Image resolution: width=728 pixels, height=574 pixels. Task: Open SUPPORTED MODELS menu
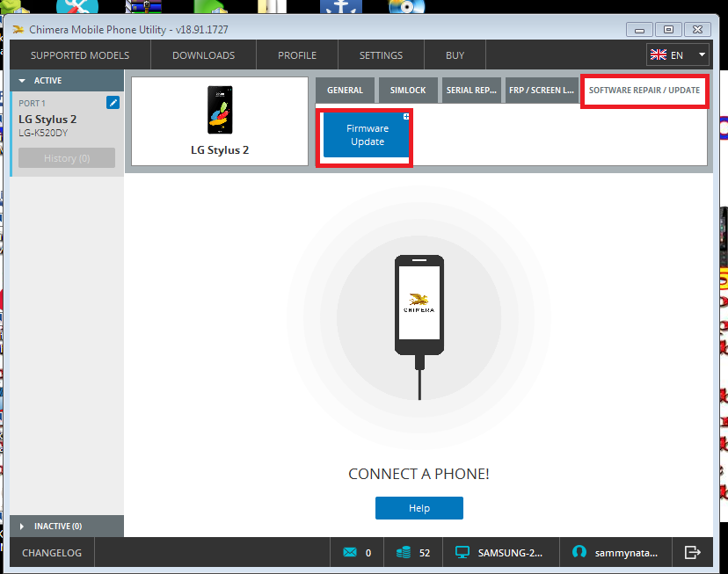click(x=80, y=55)
